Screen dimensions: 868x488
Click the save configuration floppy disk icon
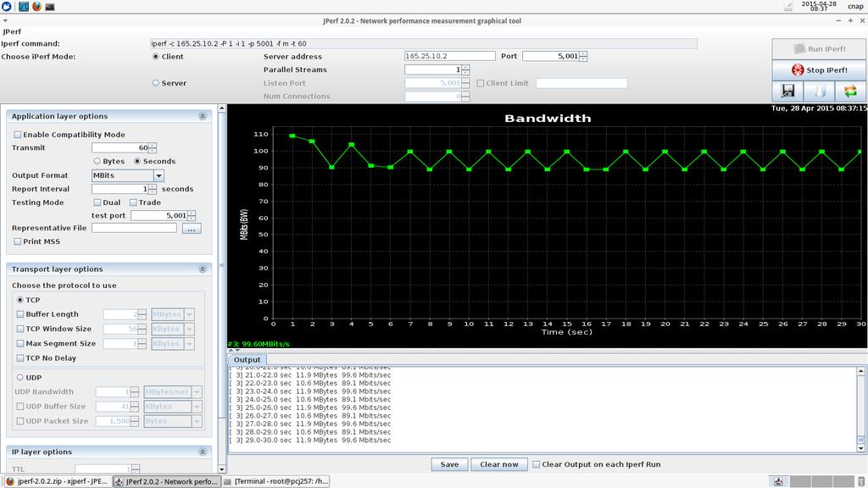787,91
